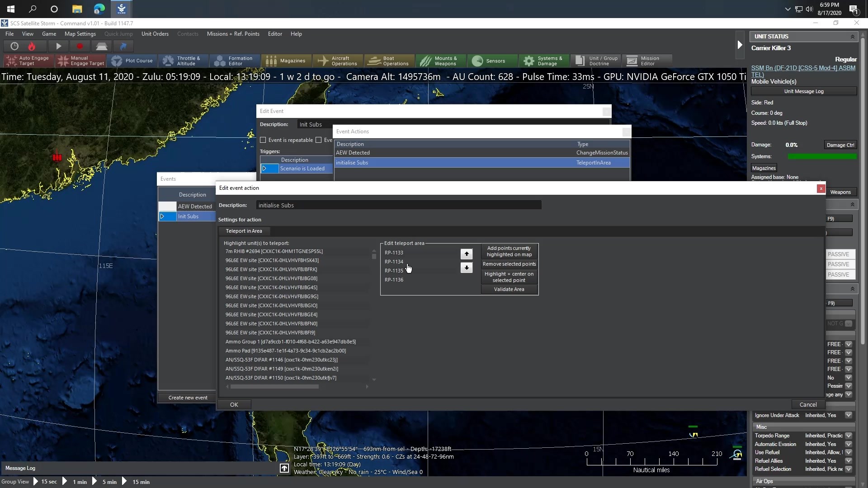Image resolution: width=868 pixels, height=488 pixels.
Task: Open the Unit Message Log
Action: (x=804, y=91)
